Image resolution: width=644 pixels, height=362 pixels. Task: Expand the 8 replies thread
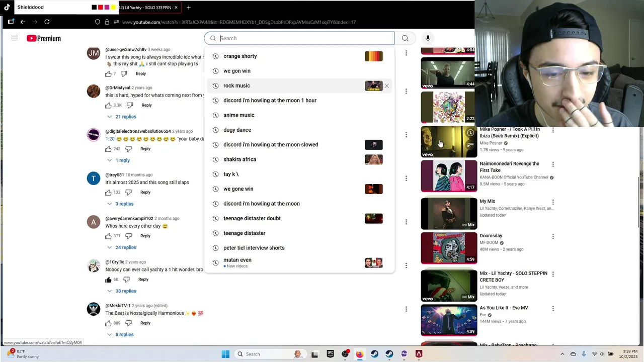tap(120, 334)
